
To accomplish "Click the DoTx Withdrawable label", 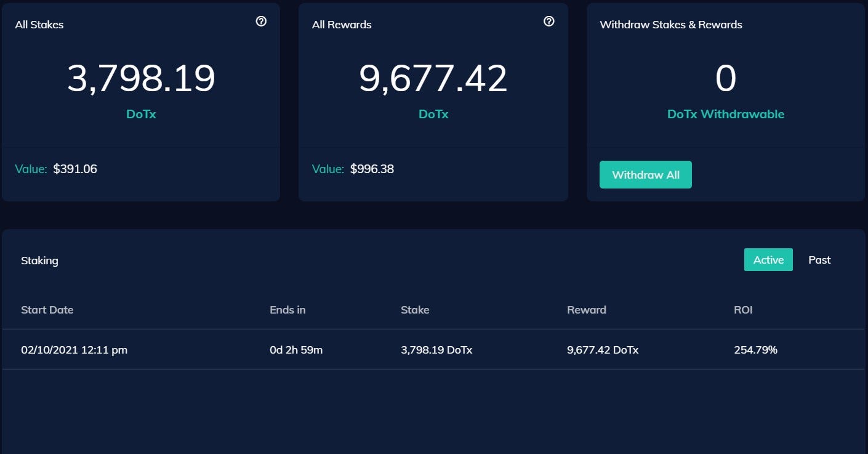I will pyautogui.click(x=726, y=114).
